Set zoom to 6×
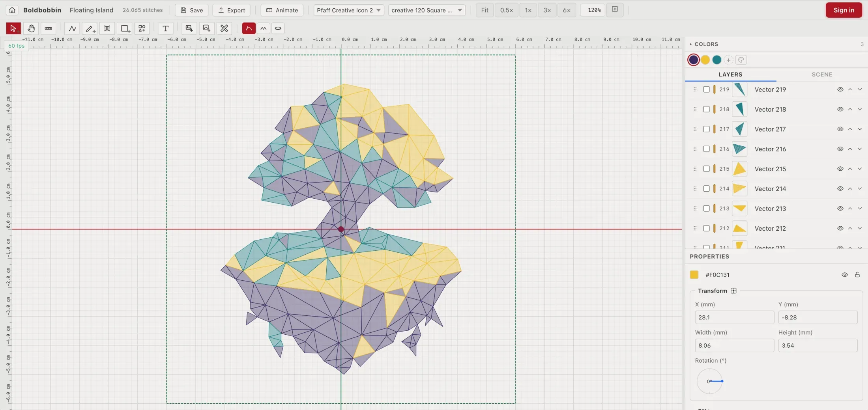 pos(567,10)
